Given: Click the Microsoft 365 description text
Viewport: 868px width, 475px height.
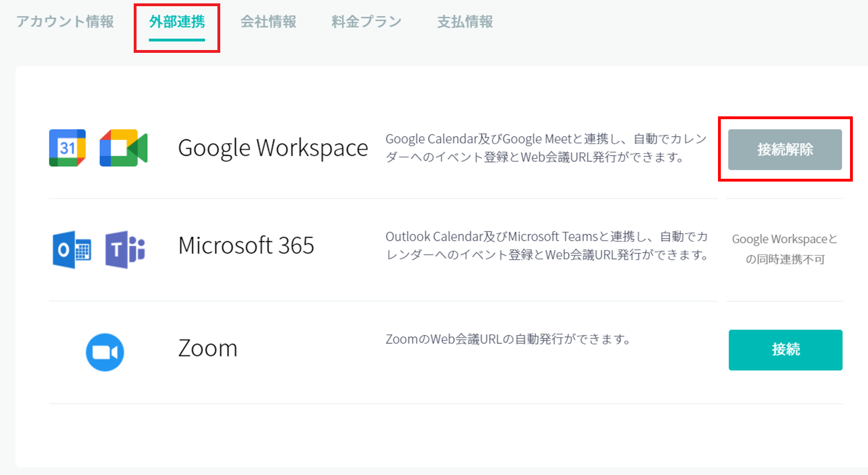Looking at the screenshot, I should [547, 246].
